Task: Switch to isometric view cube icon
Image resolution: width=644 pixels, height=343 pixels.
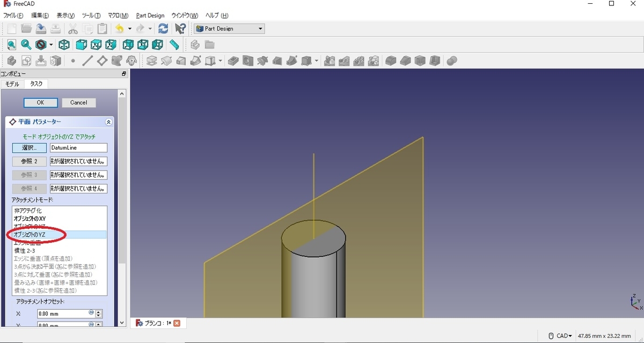Action: 64,44
